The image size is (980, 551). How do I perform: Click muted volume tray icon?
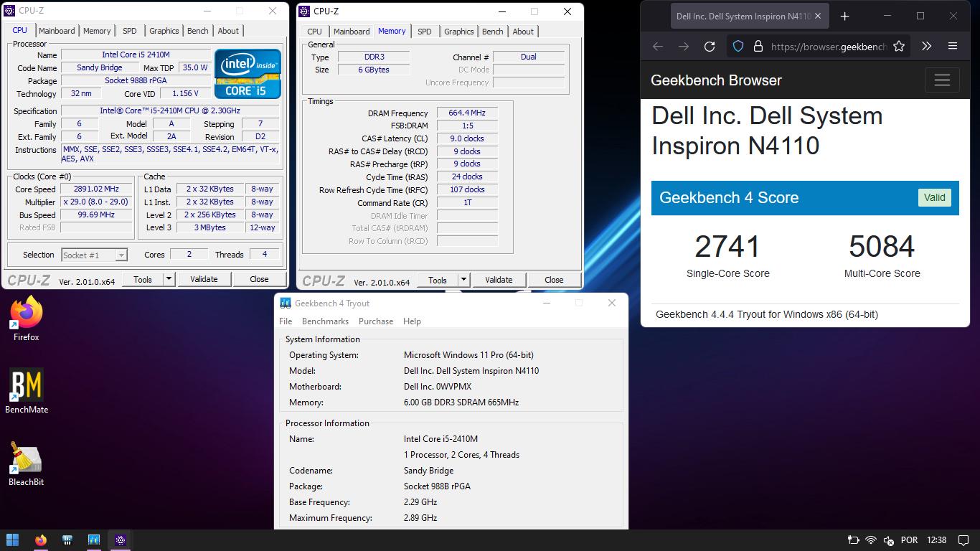tap(889, 540)
